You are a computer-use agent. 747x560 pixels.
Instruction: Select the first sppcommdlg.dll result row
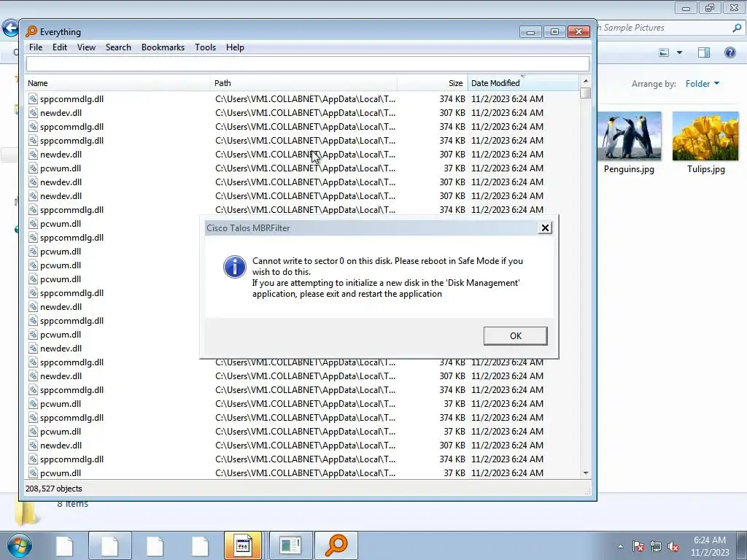(x=301, y=99)
